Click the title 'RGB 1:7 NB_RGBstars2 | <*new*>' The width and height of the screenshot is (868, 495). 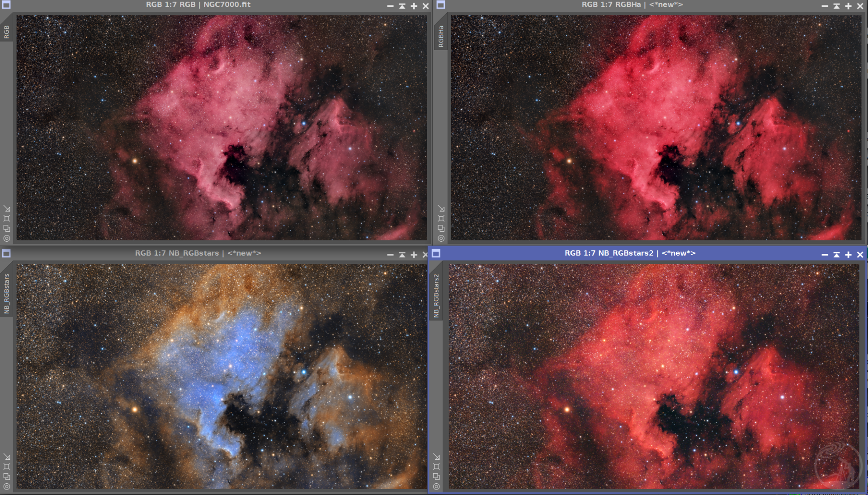click(630, 253)
